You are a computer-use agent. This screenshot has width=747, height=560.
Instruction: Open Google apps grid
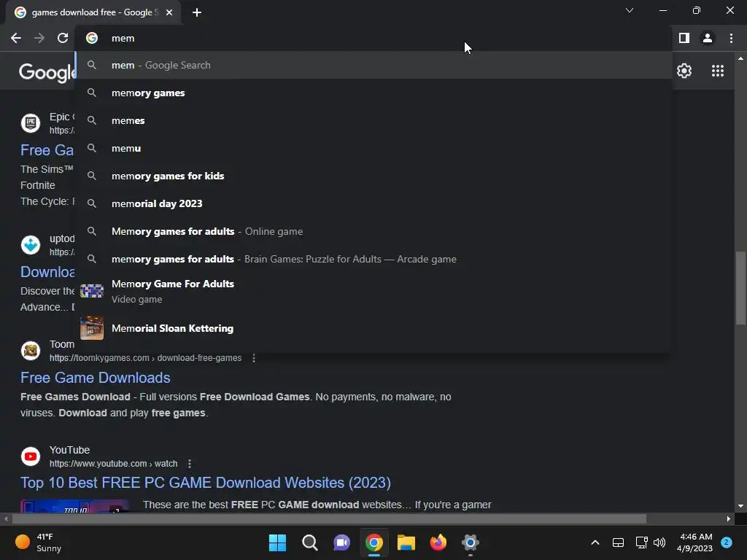718,71
